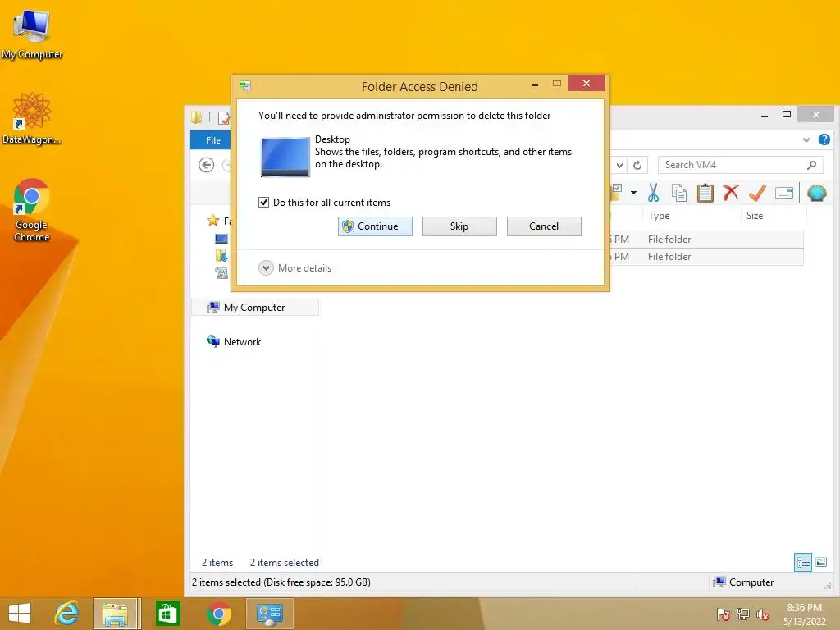Expand More details in the dialog

click(x=294, y=268)
